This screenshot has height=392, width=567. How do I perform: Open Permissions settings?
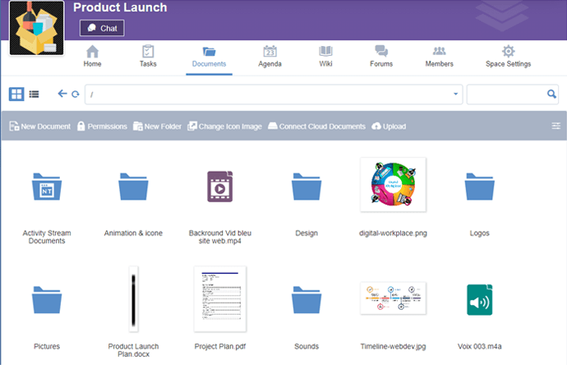point(102,127)
